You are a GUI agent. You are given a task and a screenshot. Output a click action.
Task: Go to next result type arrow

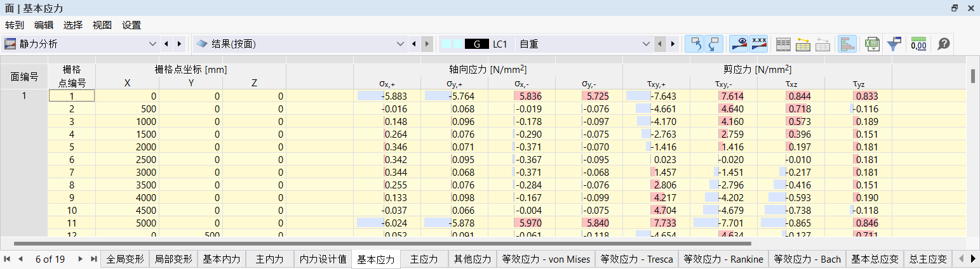click(427, 44)
